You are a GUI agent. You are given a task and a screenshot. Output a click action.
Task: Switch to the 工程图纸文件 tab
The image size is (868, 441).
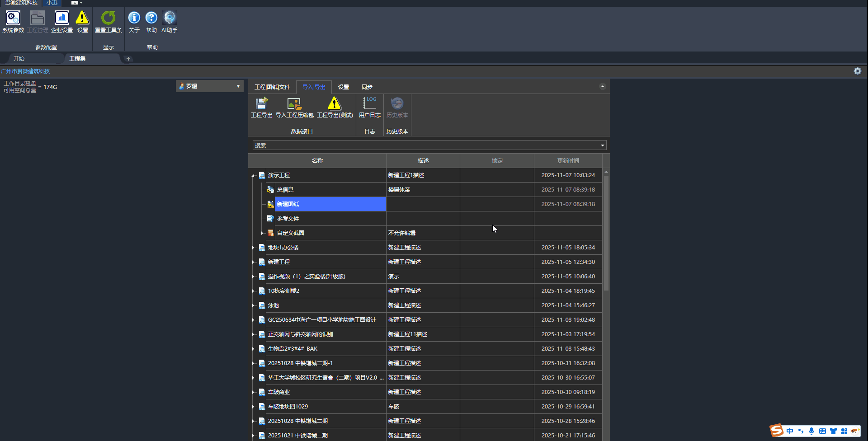(x=272, y=87)
